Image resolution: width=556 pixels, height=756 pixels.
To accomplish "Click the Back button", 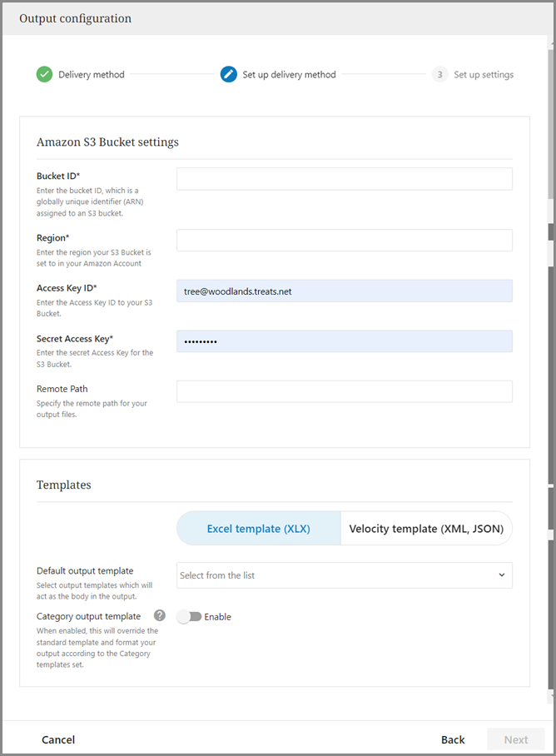I will (453, 739).
